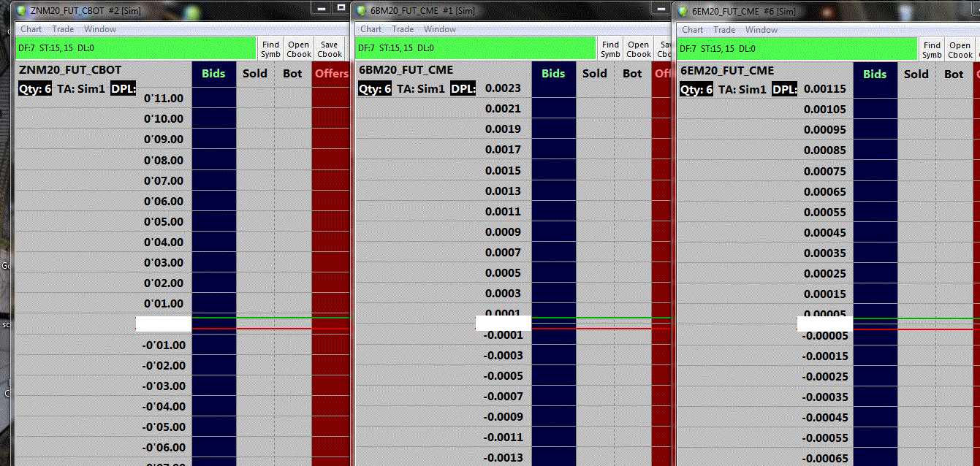
Task: Click Bot column header in ZNM20 ladder
Action: (x=293, y=74)
